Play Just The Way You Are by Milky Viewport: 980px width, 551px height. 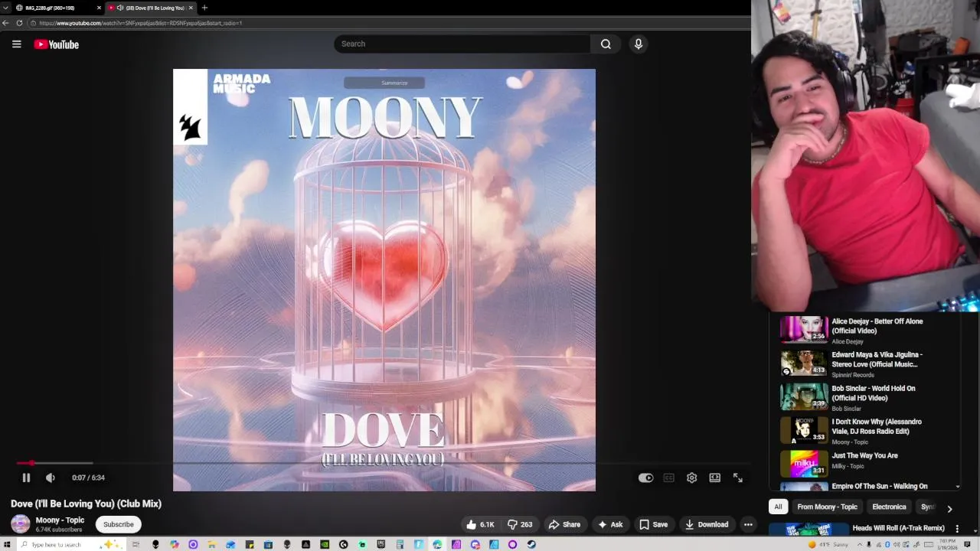click(x=864, y=455)
